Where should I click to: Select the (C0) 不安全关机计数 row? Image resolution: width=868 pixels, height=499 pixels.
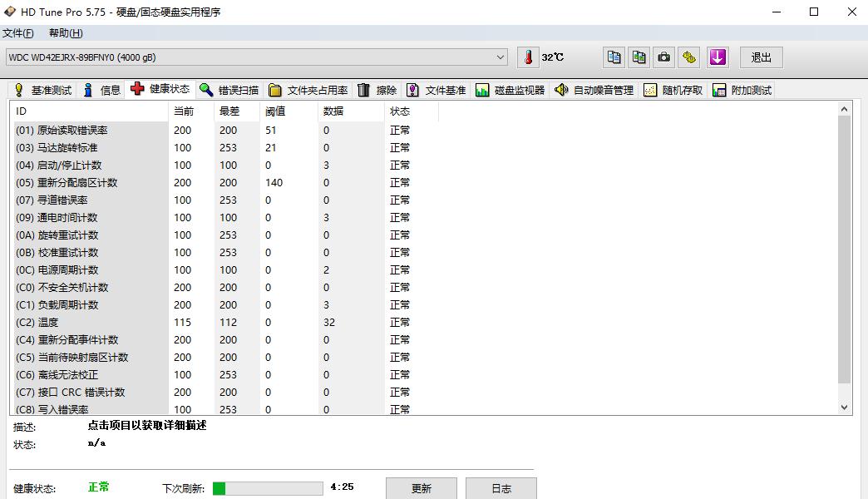(x=224, y=288)
